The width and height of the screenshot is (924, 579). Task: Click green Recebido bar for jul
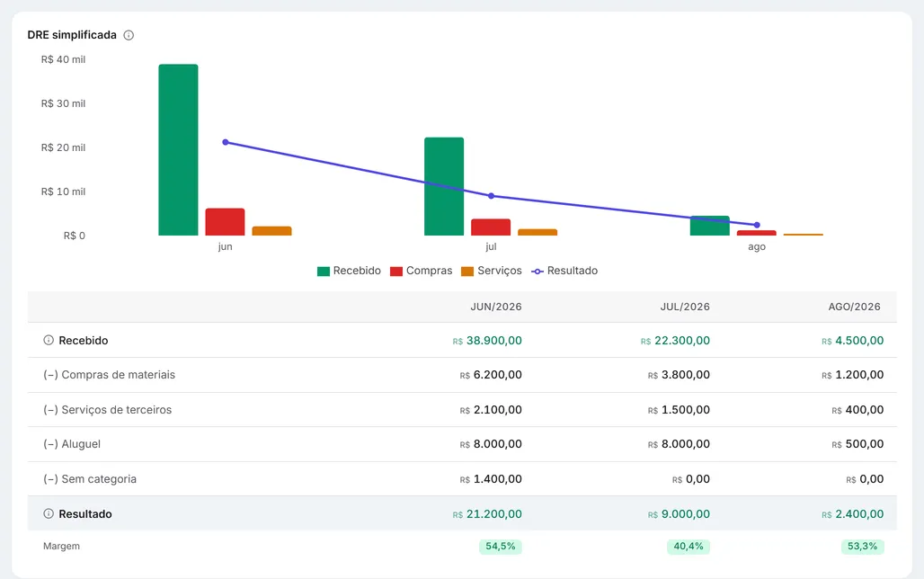444,186
